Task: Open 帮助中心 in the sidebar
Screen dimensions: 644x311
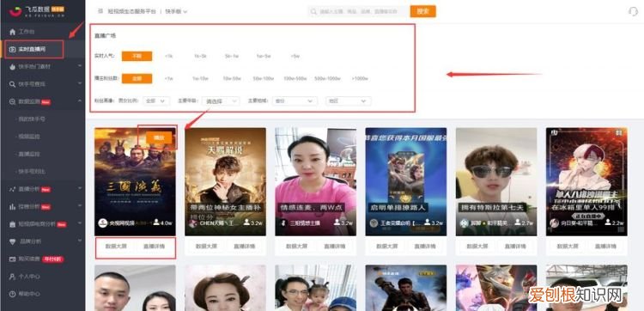Action: (x=29, y=294)
